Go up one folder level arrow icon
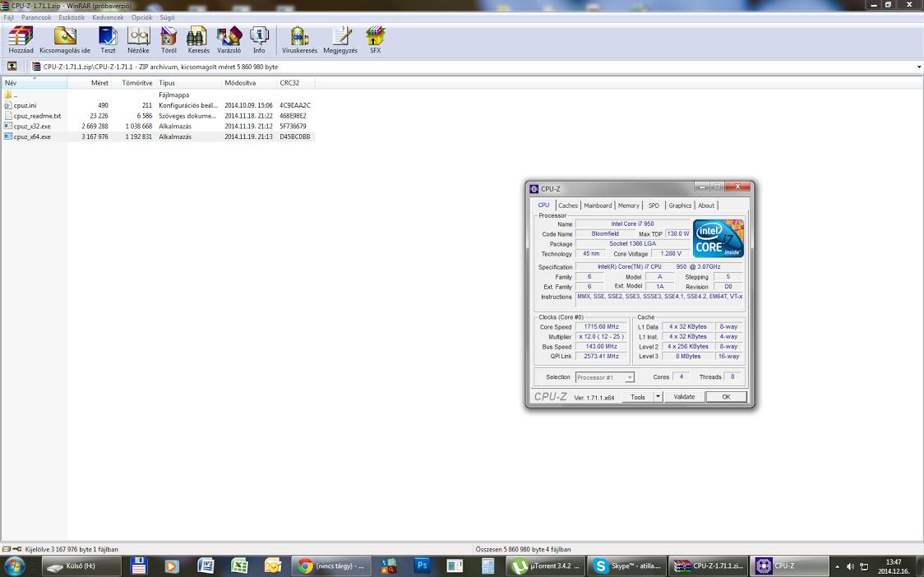 [x=12, y=67]
